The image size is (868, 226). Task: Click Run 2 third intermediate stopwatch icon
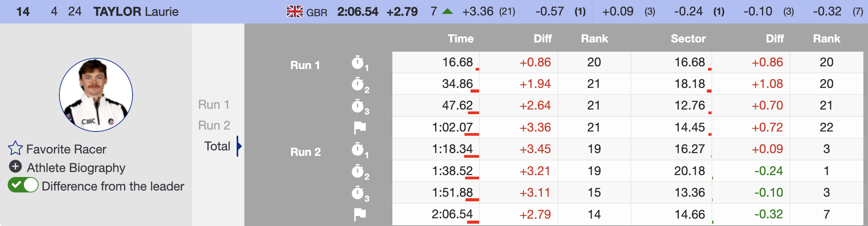pos(358,193)
